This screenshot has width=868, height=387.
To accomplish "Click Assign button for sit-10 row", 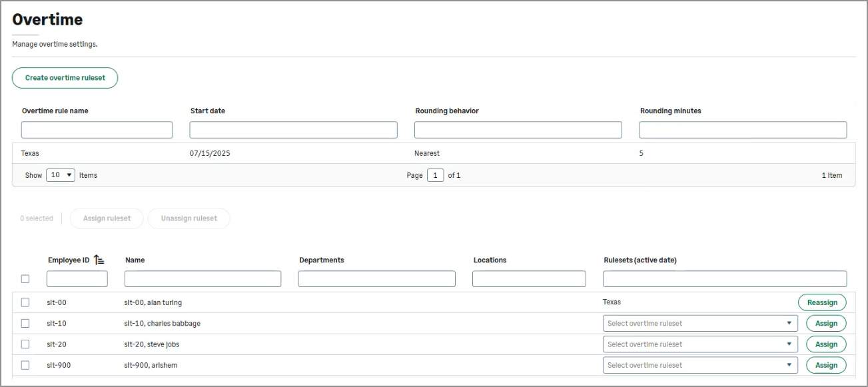I will (x=826, y=324).
